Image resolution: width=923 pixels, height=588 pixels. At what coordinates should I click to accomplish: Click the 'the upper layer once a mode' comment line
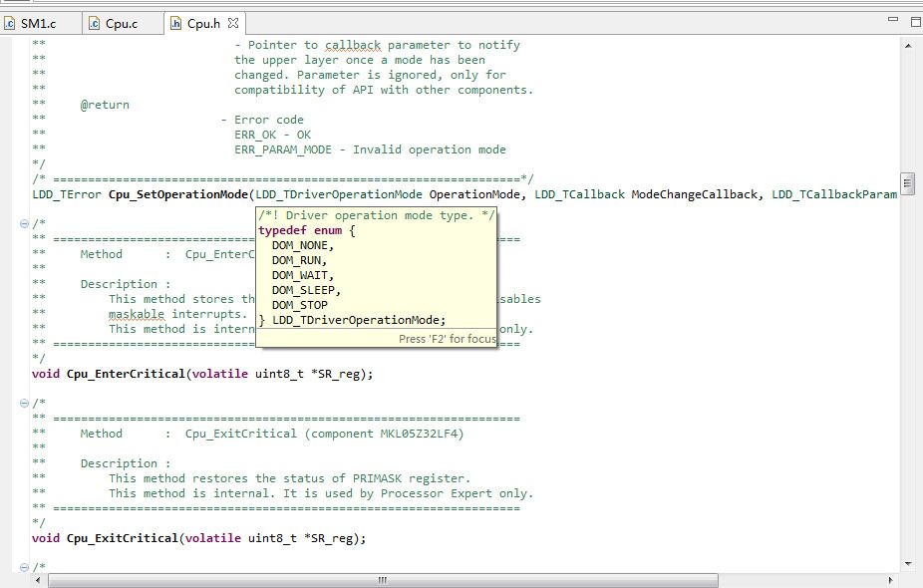[360, 60]
